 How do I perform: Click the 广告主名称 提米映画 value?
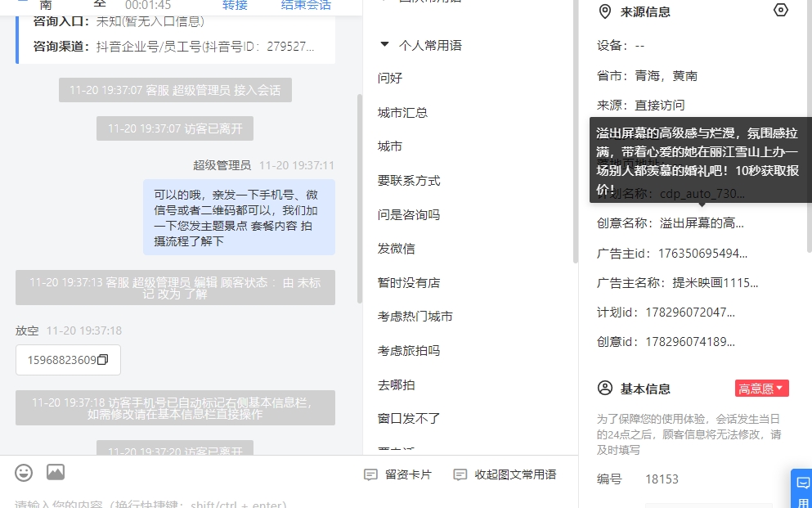click(x=716, y=283)
